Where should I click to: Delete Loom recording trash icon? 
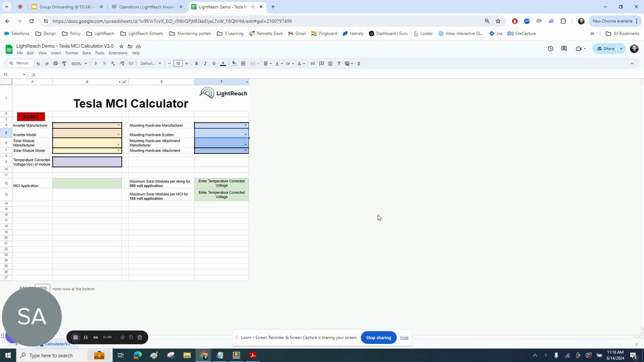coord(140,337)
